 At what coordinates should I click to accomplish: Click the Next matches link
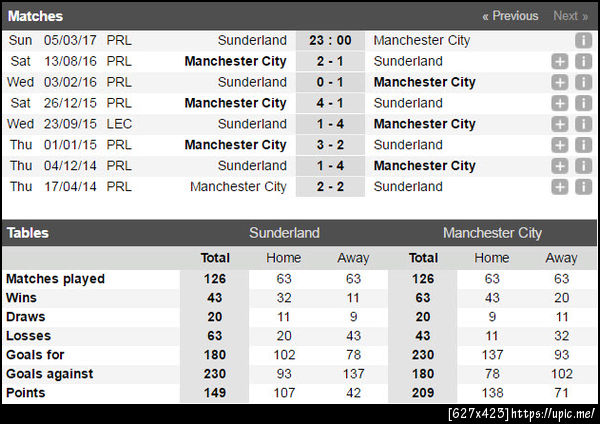(x=570, y=16)
